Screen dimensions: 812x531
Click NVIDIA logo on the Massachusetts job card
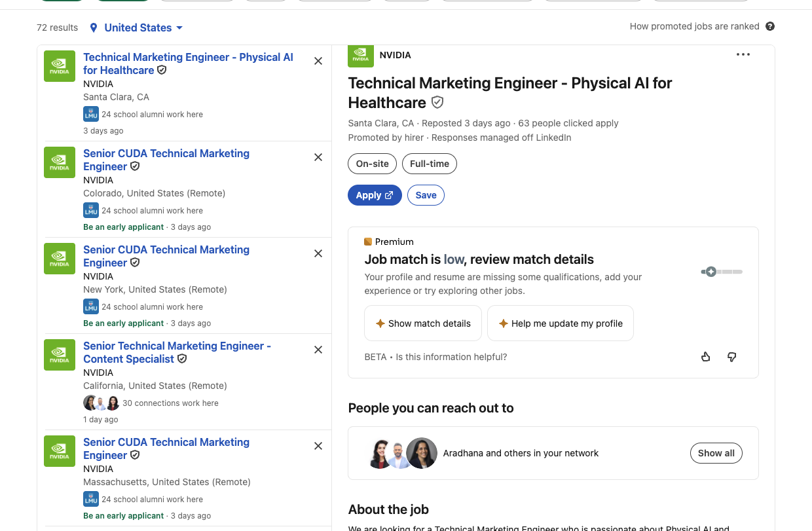tap(60, 451)
